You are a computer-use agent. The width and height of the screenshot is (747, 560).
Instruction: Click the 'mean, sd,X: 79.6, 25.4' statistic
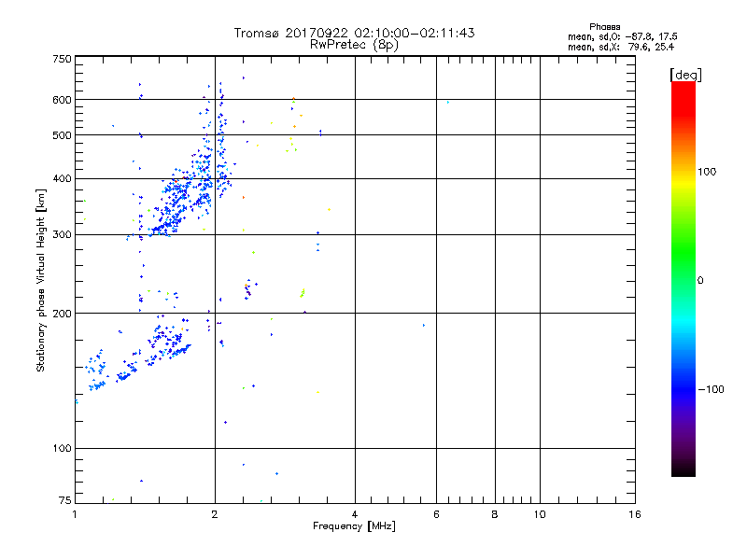621,47
